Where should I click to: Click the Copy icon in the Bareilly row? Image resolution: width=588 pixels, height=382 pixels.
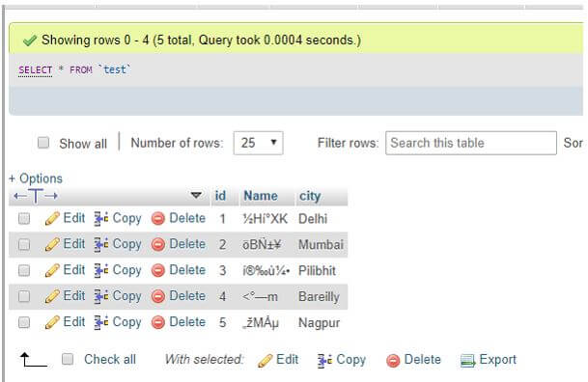point(100,296)
